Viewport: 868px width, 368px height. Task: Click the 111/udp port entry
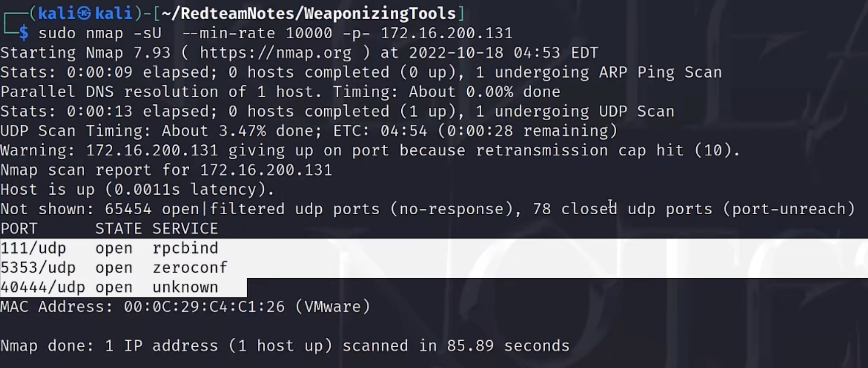[x=33, y=248]
